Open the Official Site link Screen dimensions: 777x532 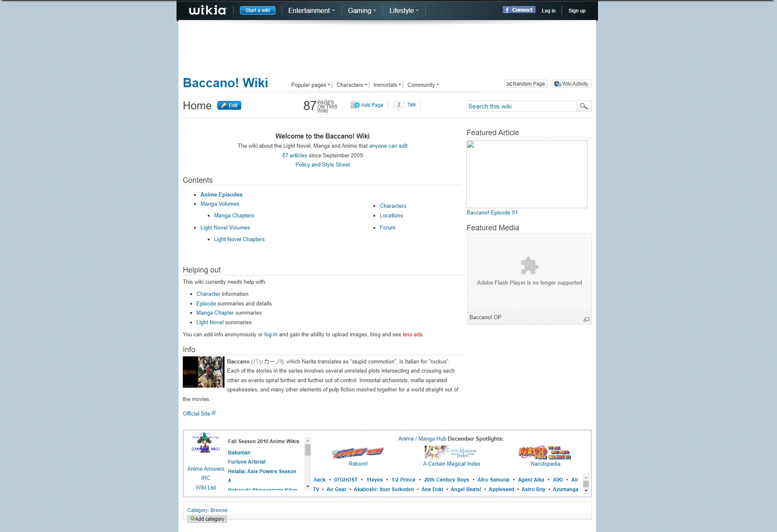pos(196,413)
